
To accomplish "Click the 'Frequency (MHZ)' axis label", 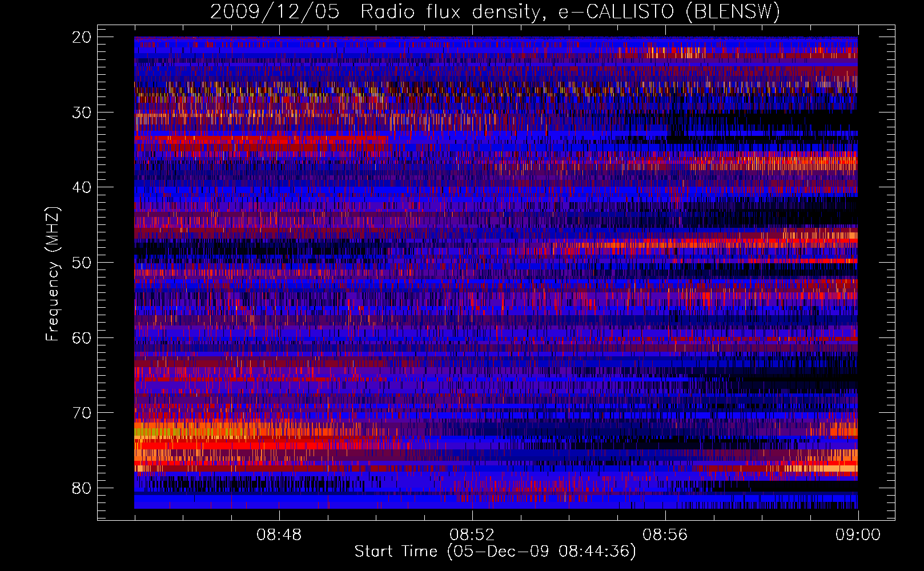I will pos(53,274).
